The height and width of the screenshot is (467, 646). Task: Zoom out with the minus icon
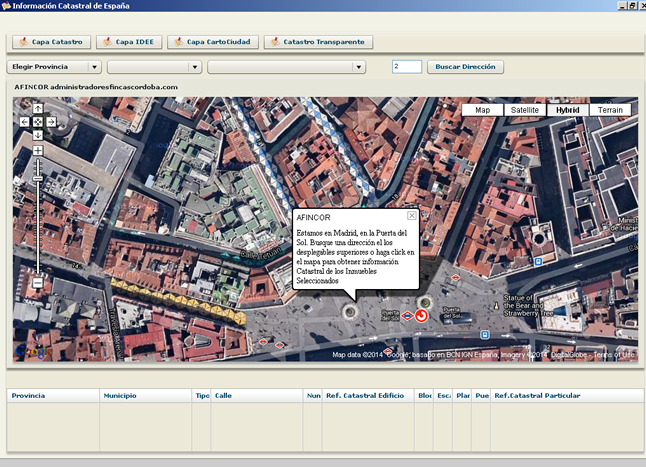coord(37,283)
